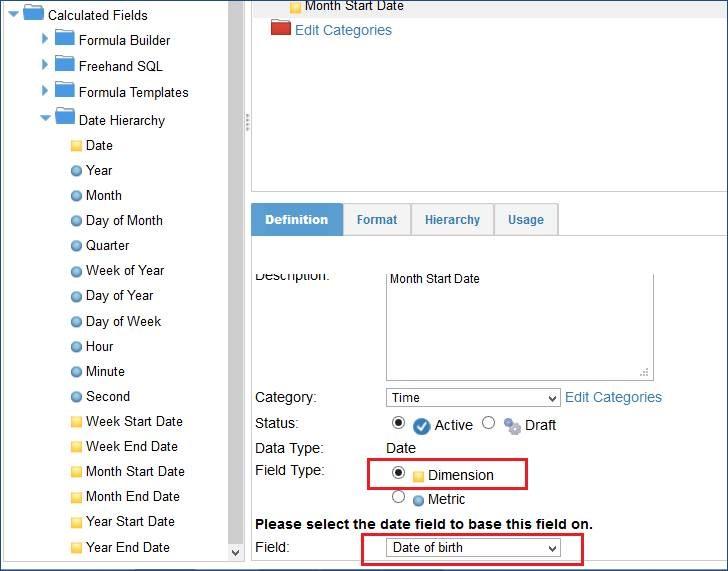Select Year Start Date tree entry
The width and height of the screenshot is (728, 571).
point(130,522)
